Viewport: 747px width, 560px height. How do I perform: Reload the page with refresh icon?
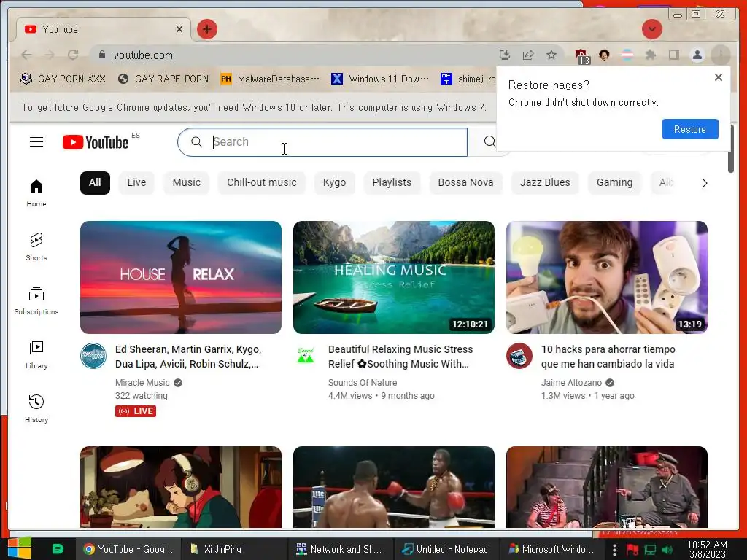(x=73, y=55)
